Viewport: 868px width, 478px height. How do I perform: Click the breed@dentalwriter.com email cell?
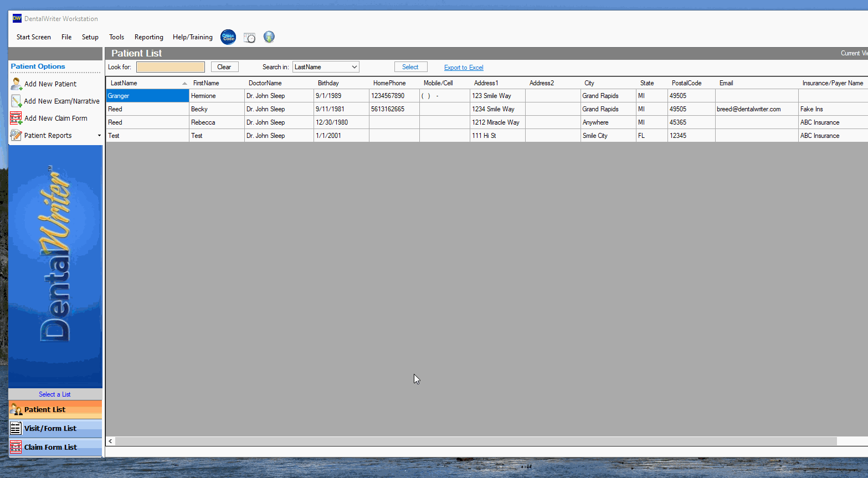click(757, 109)
